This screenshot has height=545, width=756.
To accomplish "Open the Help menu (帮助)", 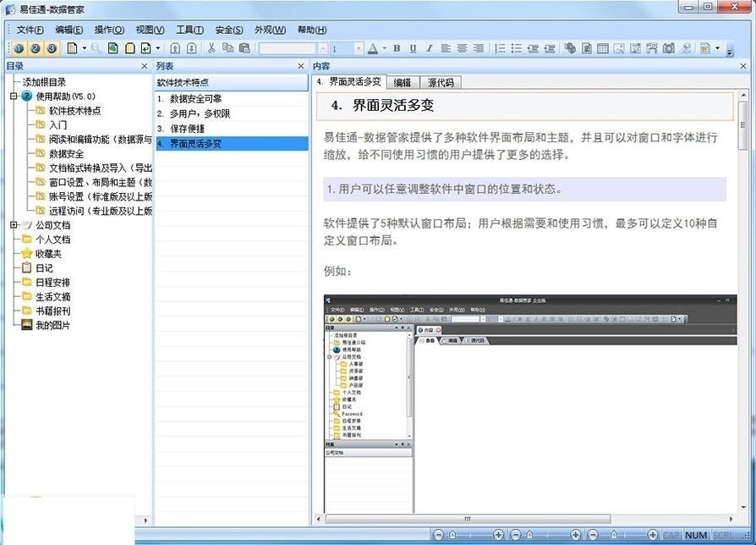I will (x=312, y=30).
